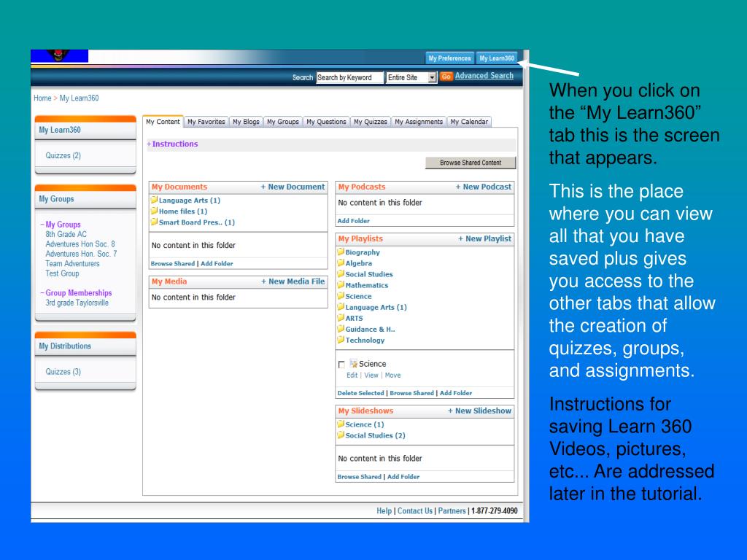Click + New Document link
747x560 pixels.
tap(293, 187)
